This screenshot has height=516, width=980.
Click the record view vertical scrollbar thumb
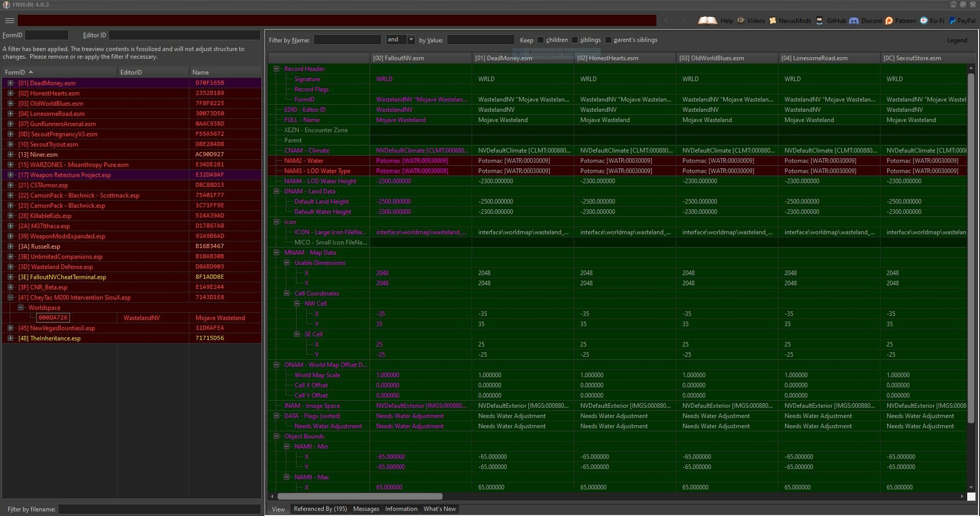(x=971, y=248)
